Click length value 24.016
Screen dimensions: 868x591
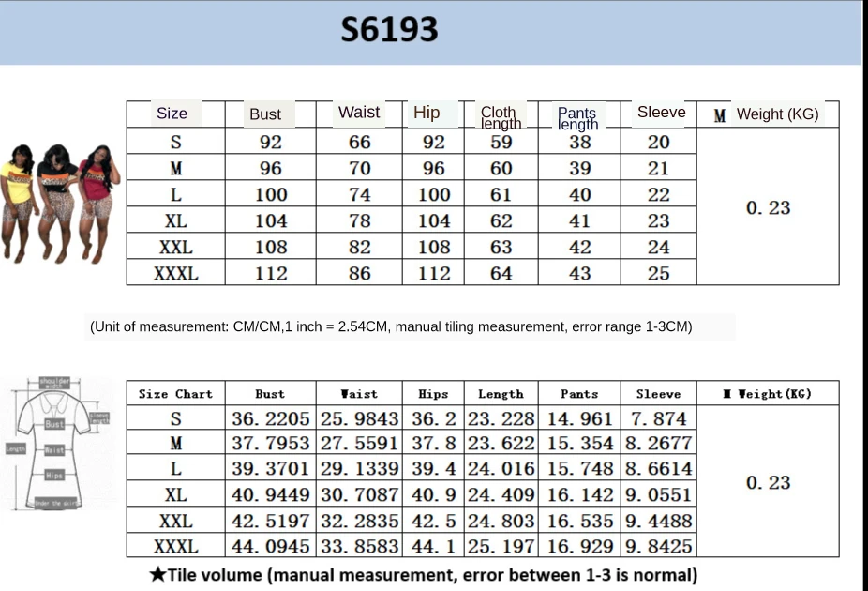coord(501,469)
